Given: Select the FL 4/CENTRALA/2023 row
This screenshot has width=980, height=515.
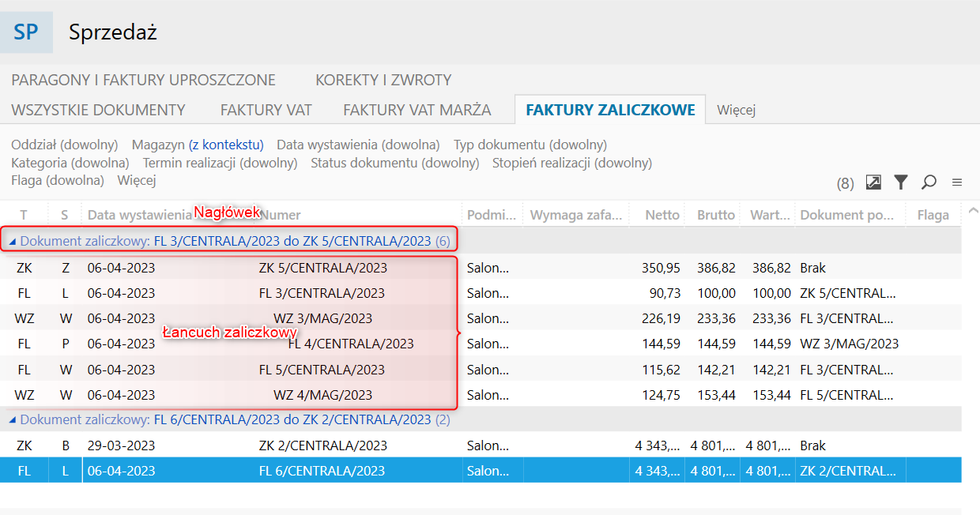Looking at the screenshot, I should (481, 344).
